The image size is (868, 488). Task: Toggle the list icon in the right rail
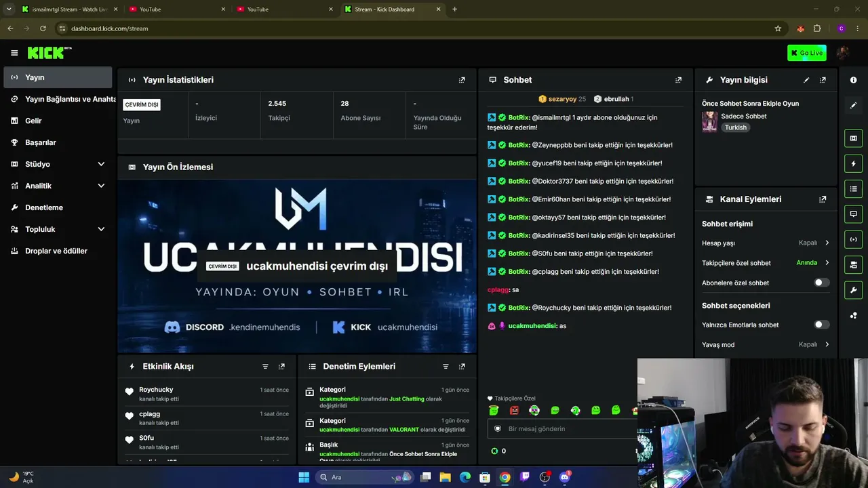point(853,188)
